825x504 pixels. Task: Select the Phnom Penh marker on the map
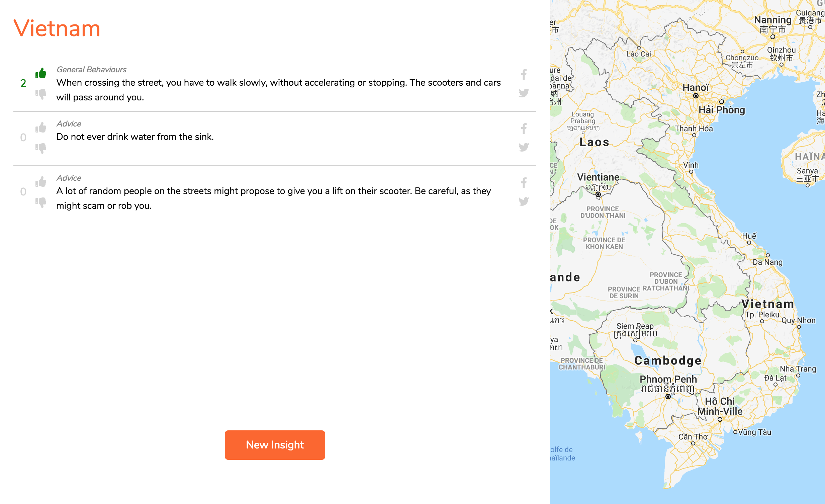[x=669, y=396]
